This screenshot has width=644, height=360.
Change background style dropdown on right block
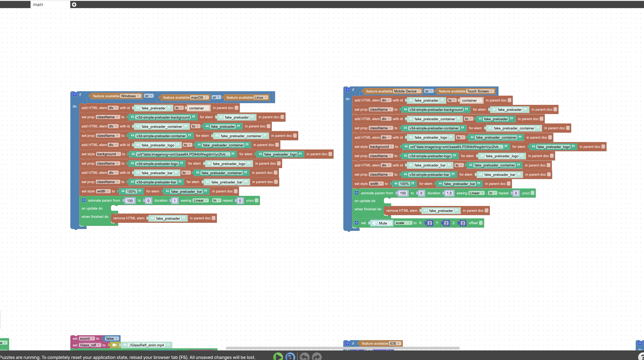382,147
